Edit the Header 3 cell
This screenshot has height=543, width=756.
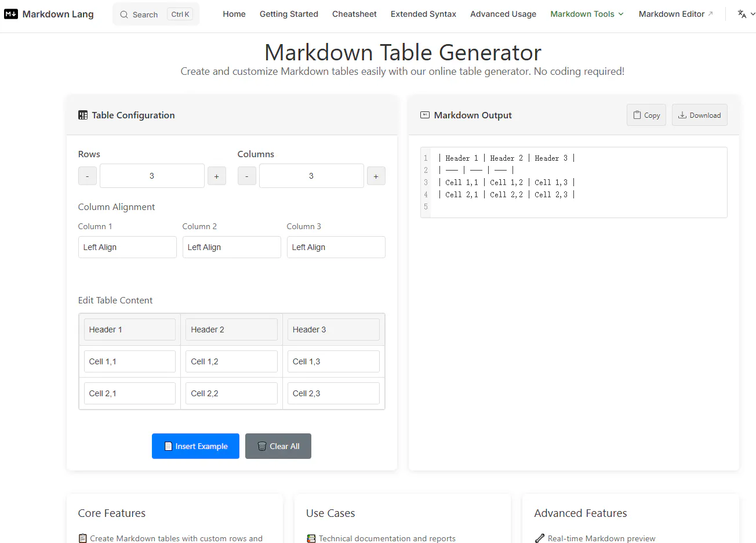click(x=333, y=330)
